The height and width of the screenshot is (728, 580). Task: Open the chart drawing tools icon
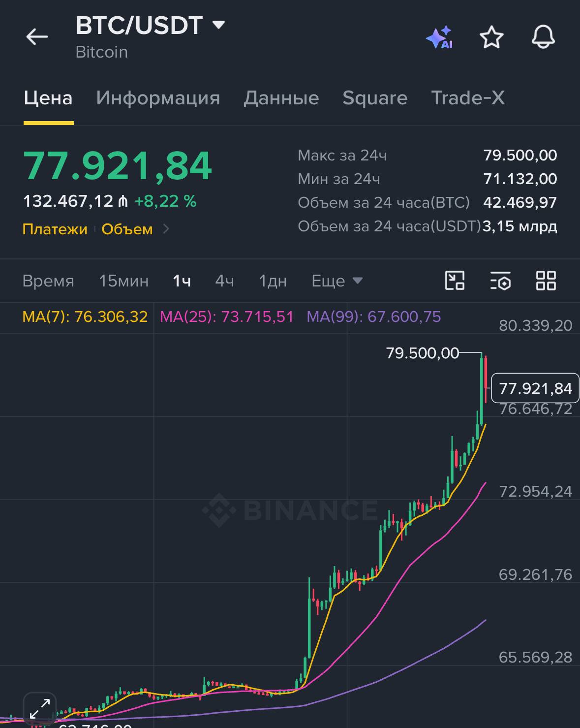point(455,281)
